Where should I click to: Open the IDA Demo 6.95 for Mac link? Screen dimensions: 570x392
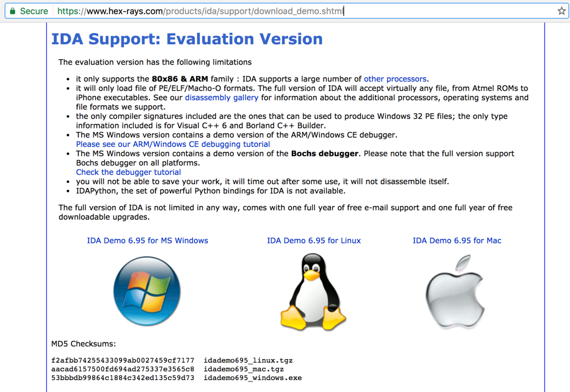pyautogui.click(x=457, y=240)
